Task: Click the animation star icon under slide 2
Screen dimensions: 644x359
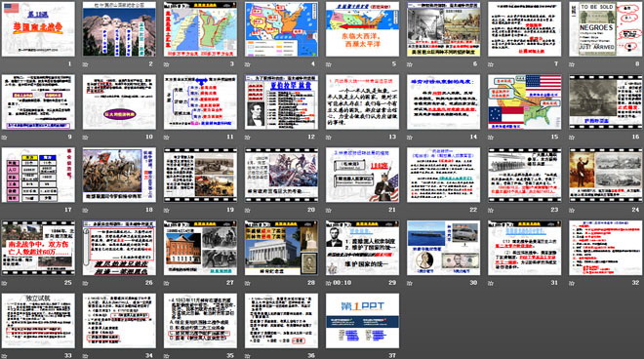Action: coord(86,64)
